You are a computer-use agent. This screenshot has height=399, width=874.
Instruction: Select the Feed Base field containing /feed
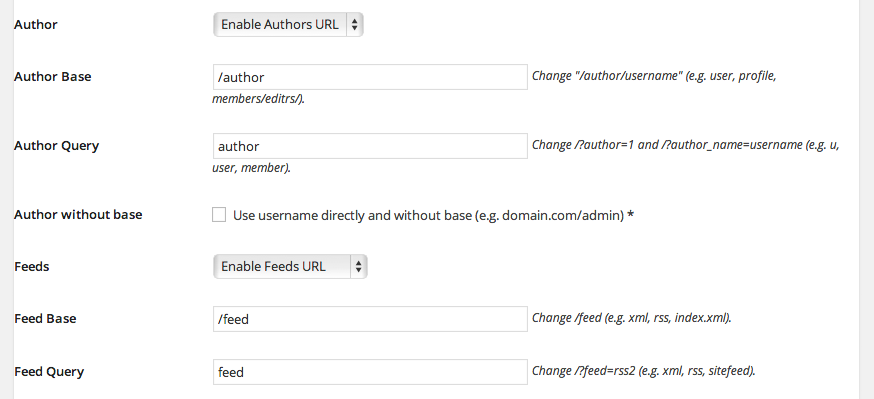(x=370, y=319)
